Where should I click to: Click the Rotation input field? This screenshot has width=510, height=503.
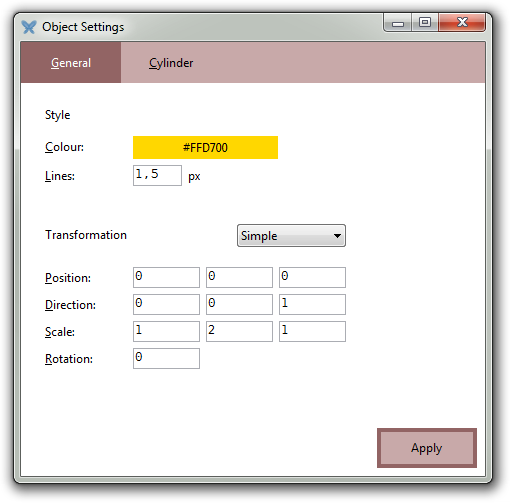pyautogui.click(x=166, y=358)
